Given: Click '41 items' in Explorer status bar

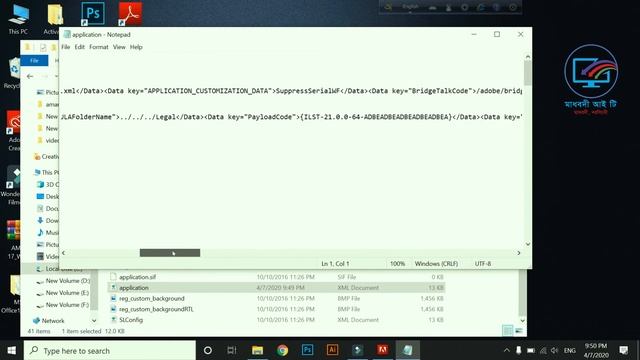Looking at the screenshot, I should coord(39,331).
